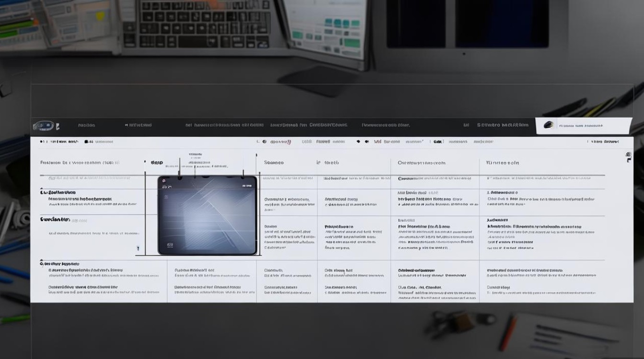Screen dimensions: 644x359
Task: Expand the first bold section heading in left column
Action: tap(58, 191)
